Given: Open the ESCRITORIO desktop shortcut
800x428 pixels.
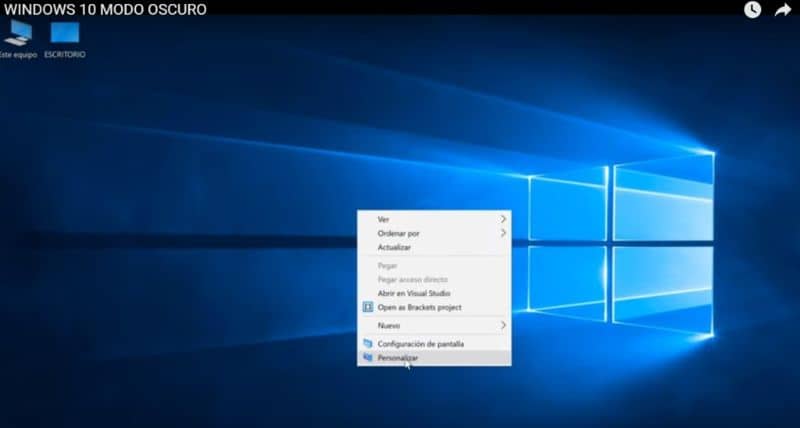Looking at the screenshot, I should click(65, 39).
